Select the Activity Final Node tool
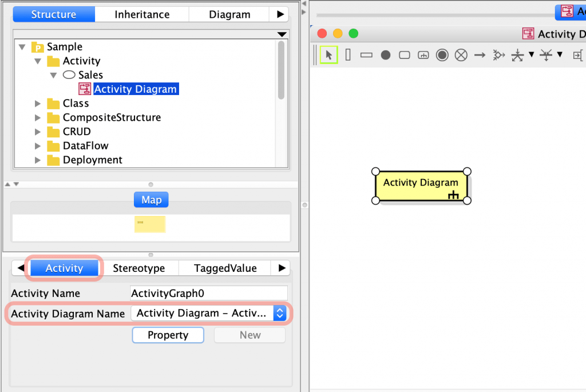 (442, 56)
